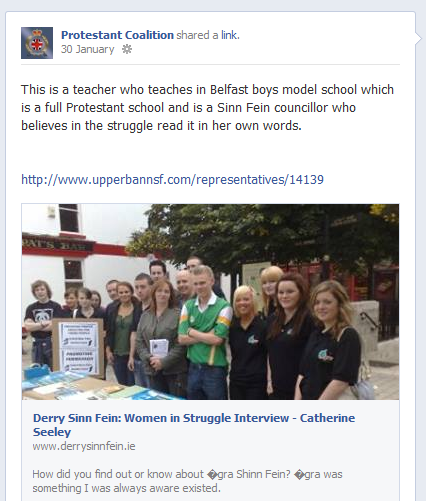
Task: Click the 'something I was always aware existed' line
Action: tap(126, 488)
